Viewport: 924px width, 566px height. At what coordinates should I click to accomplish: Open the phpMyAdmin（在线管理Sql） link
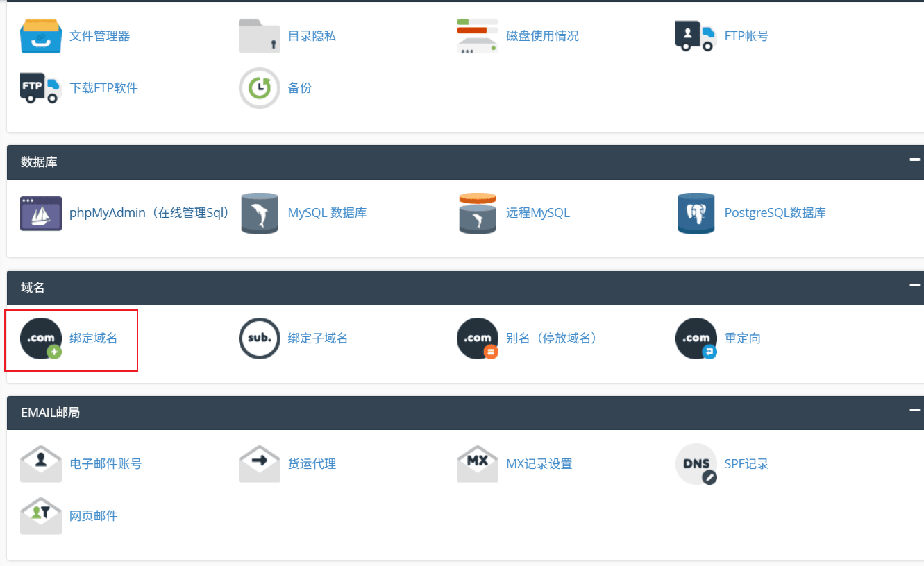(152, 213)
